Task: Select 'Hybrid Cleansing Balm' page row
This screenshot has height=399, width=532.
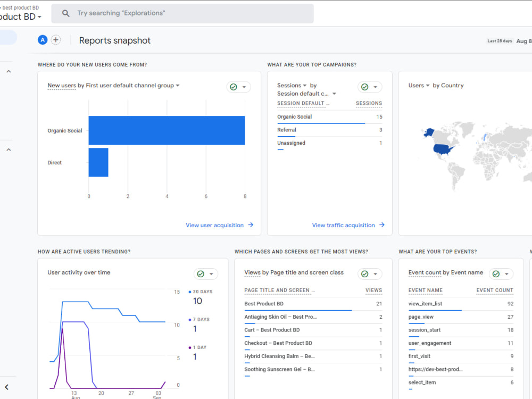Action: (313, 356)
